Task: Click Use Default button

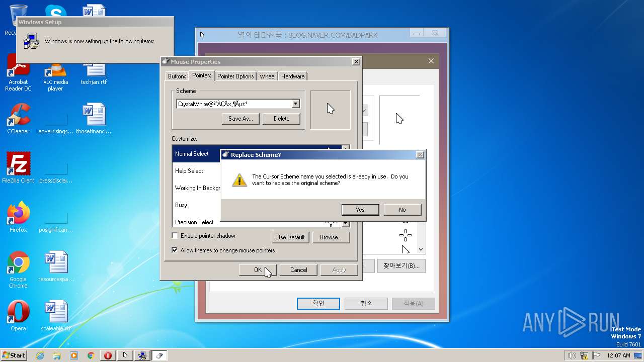Action: pos(290,237)
